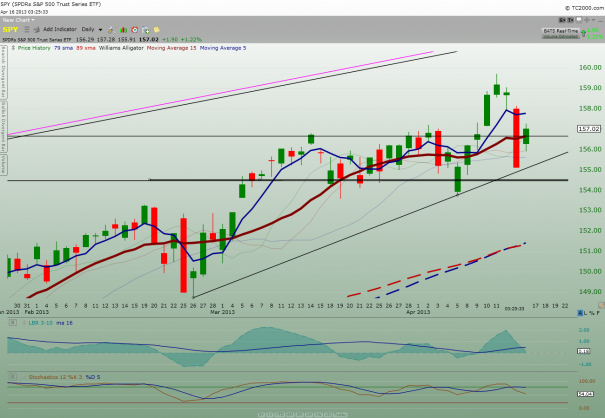Click the scale arrows icon before Price History
The height and width of the screenshot is (418, 605).
[13, 48]
